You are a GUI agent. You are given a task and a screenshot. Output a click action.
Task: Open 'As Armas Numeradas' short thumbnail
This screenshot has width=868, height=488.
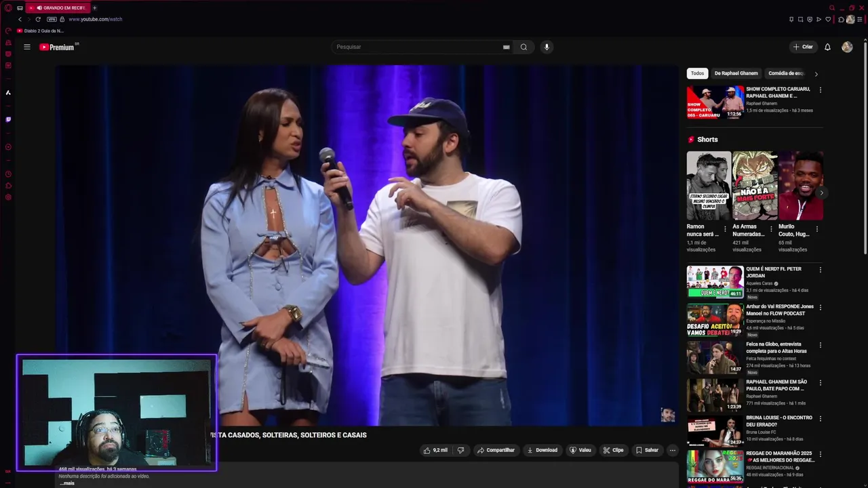coord(755,185)
